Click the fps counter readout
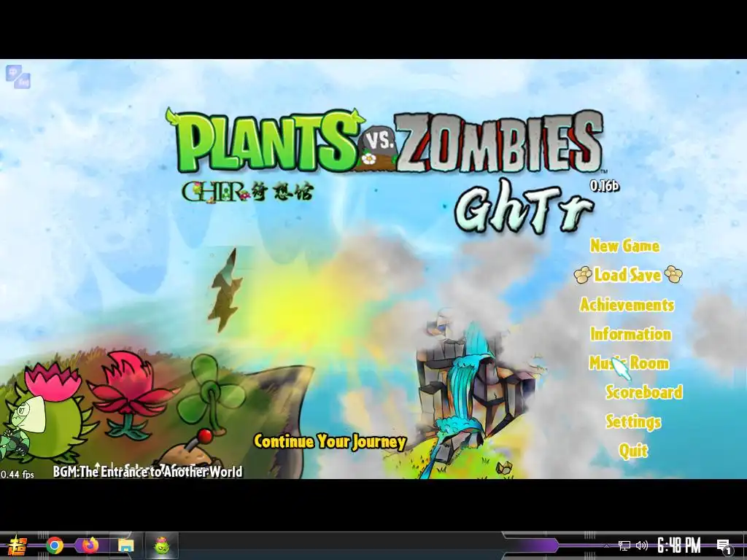 pos(18,474)
